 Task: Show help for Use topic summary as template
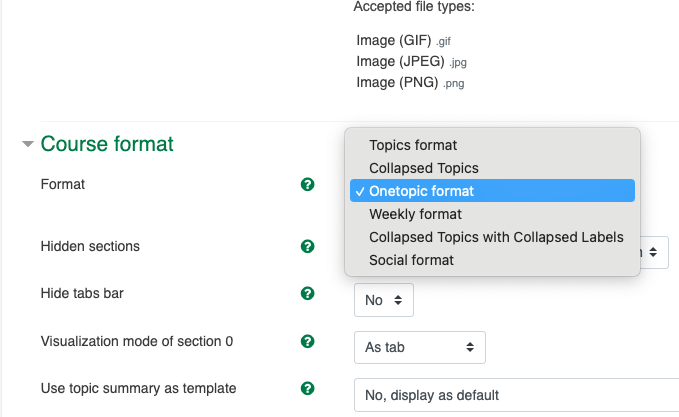click(x=308, y=388)
